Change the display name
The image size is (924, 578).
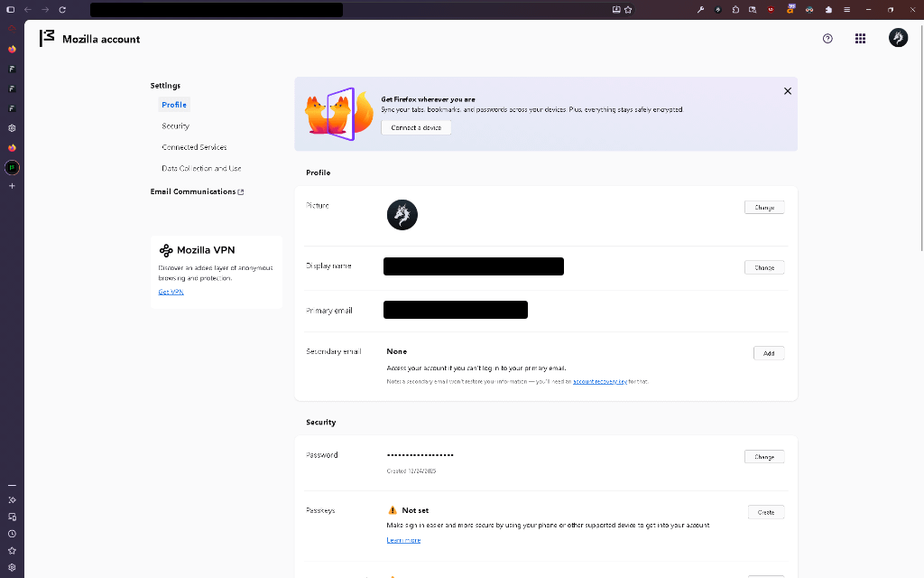click(764, 267)
